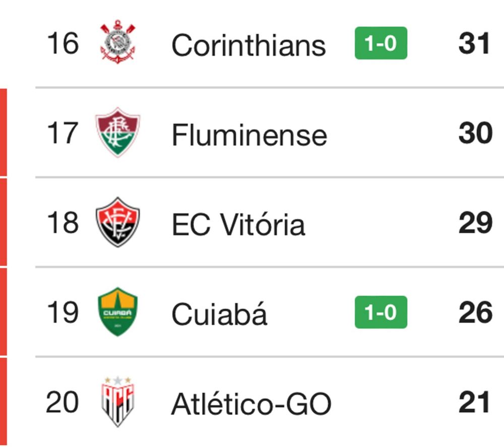
Task: Select the Cuiabá club crest
Action: (x=117, y=312)
